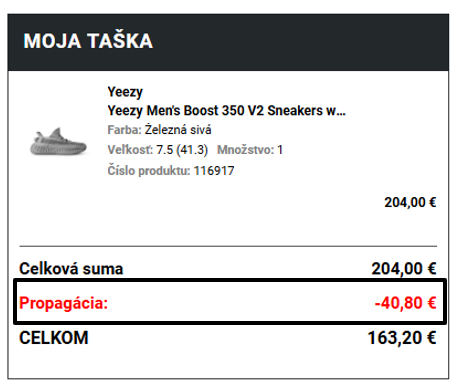Click the Veľkosť 7.5 (41.3) size label
464x392 pixels.
[158, 150]
